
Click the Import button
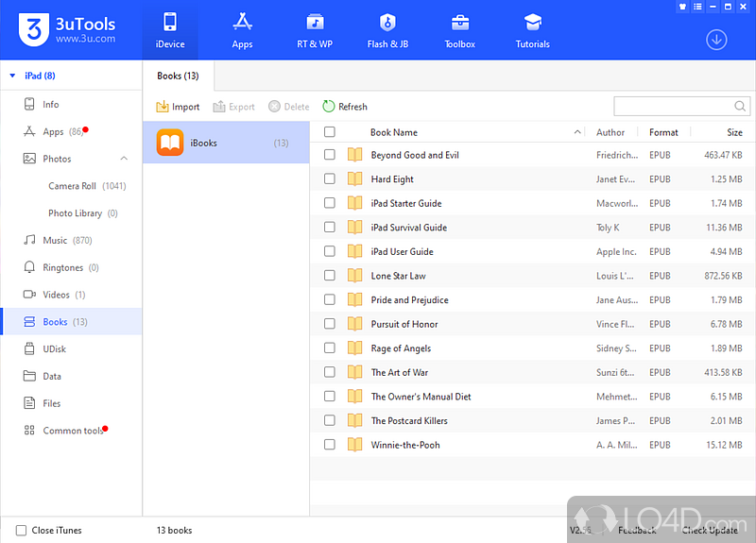pos(178,107)
